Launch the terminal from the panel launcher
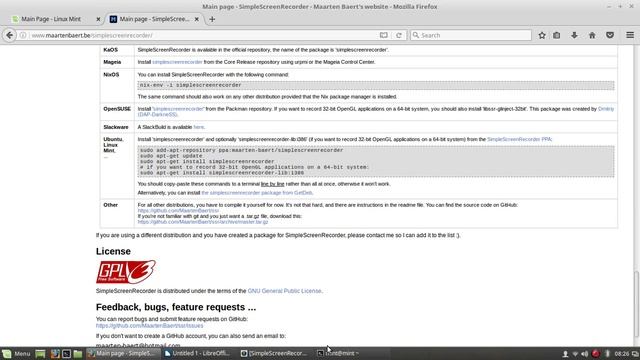 click(66, 353)
